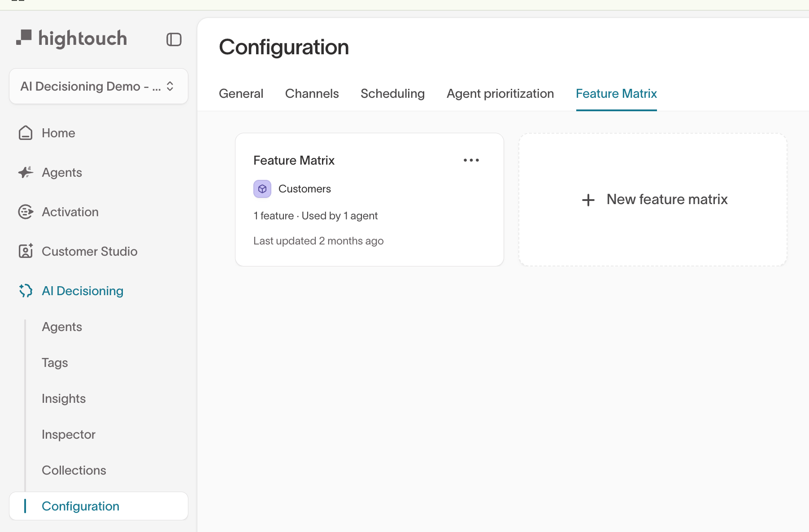This screenshot has height=532, width=809.
Task: Switch to the General tab
Action: pyautogui.click(x=241, y=93)
